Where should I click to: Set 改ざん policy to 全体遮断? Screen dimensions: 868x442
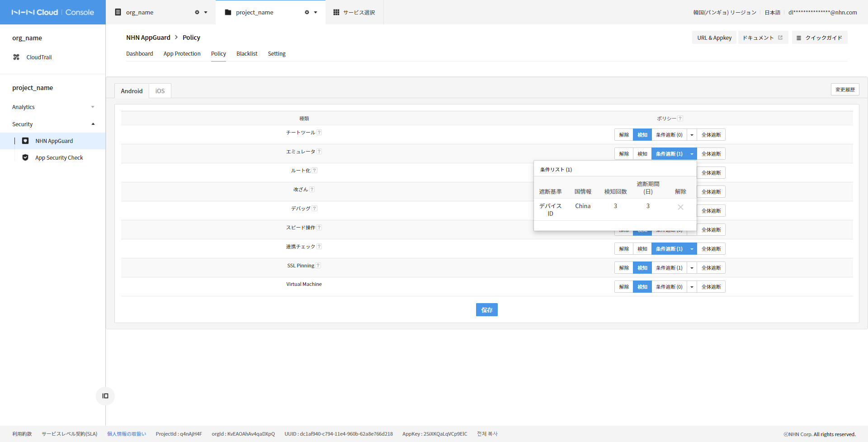point(711,192)
